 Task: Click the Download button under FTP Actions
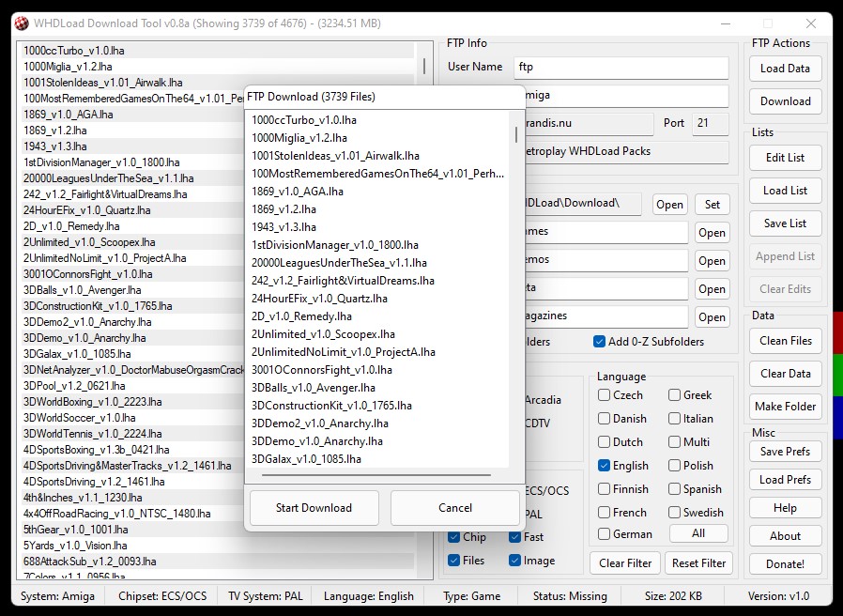(785, 101)
